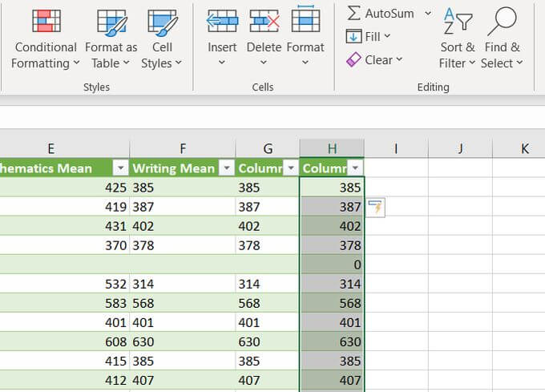
Task: Select column I header
Action: click(x=396, y=148)
